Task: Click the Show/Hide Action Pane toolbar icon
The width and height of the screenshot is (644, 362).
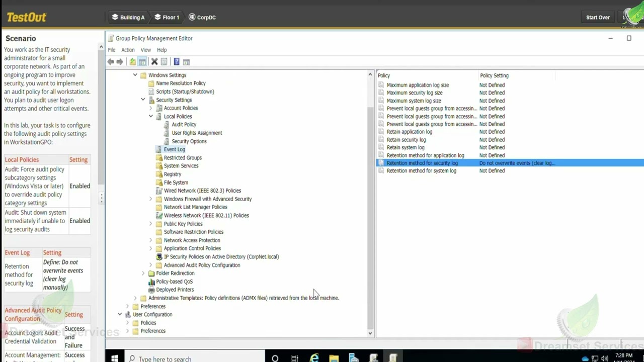Action: 186,62
